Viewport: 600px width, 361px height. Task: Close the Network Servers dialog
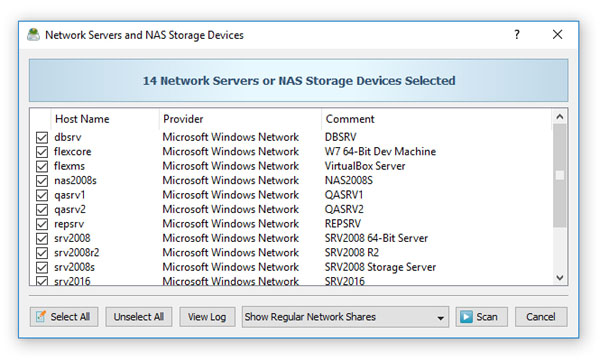(558, 35)
